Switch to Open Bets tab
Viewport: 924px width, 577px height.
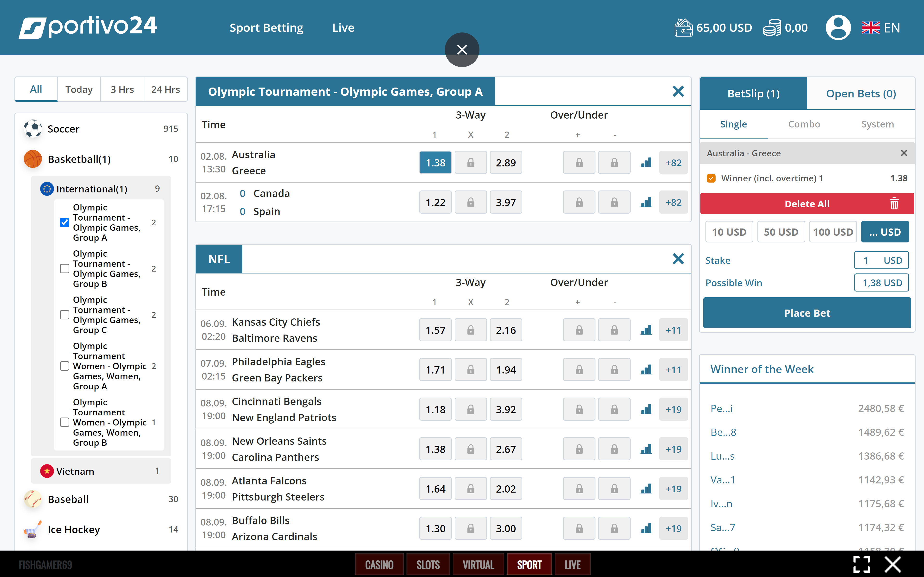click(861, 94)
